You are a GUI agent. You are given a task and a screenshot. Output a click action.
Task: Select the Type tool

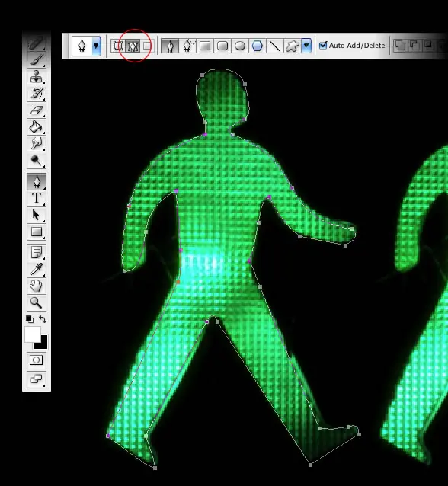(37, 198)
